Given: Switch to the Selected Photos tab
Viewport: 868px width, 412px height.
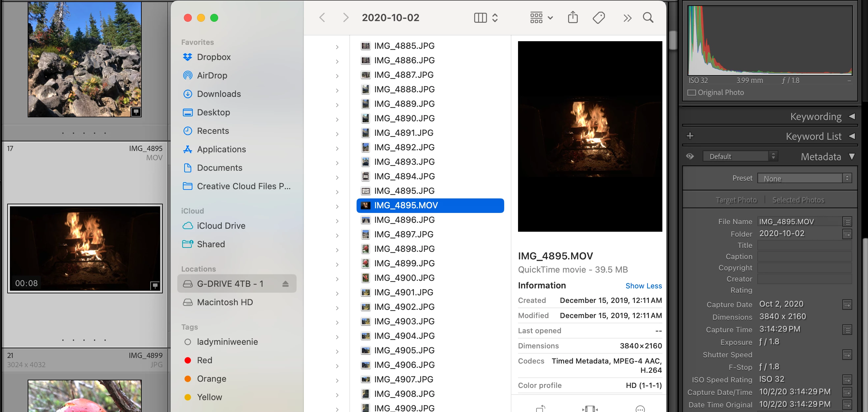Looking at the screenshot, I should pos(798,200).
